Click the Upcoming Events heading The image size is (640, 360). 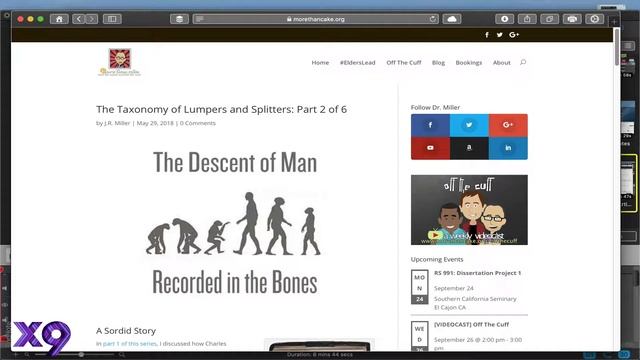tap(437, 259)
